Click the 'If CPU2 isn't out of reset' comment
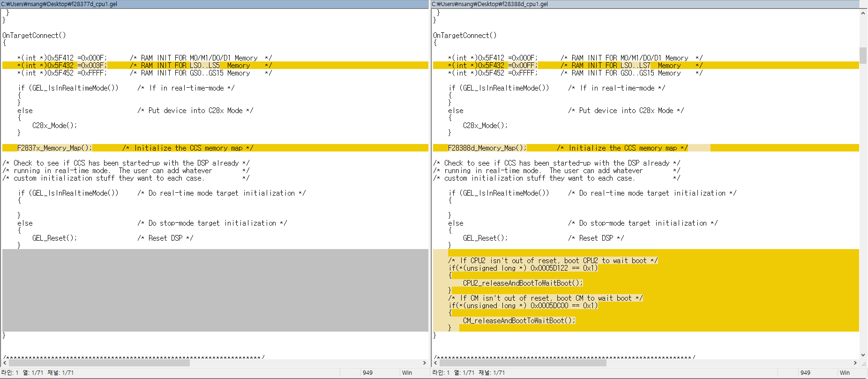Viewport: 868px width, 379px height. pos(553,261)
